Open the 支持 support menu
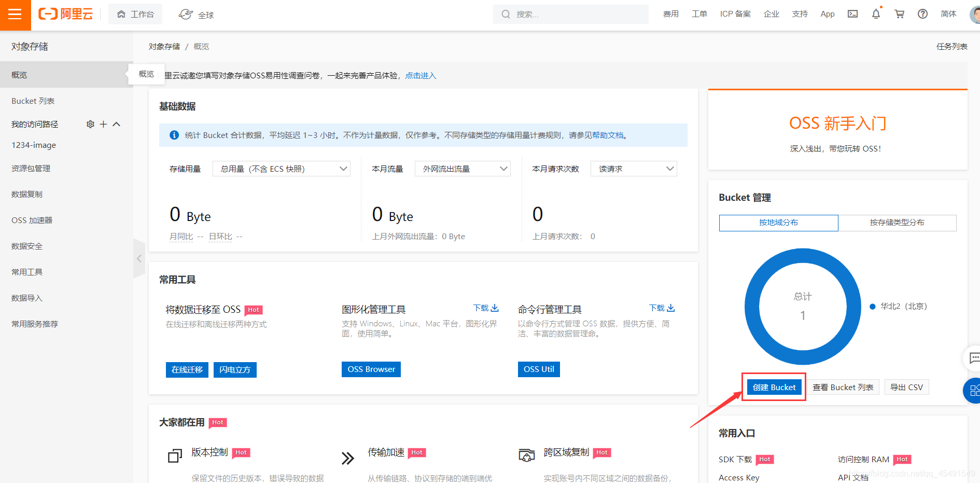 pyautogui.click(x=800, y=14)
